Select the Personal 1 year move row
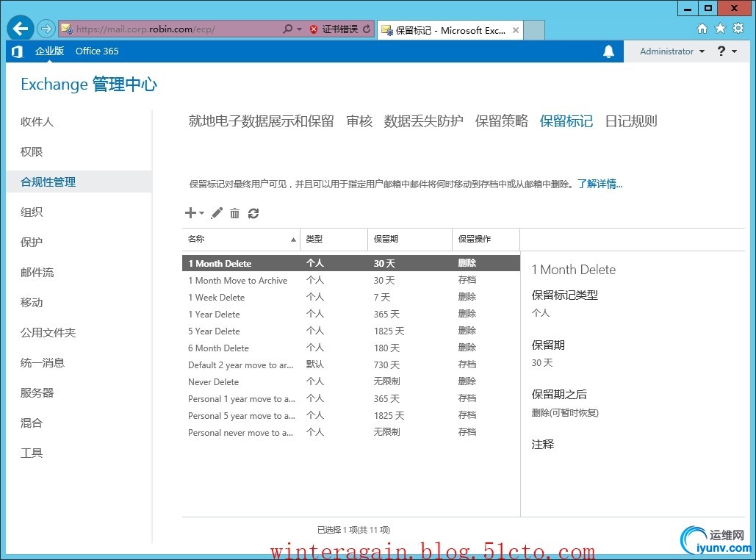 coord(351,398)
